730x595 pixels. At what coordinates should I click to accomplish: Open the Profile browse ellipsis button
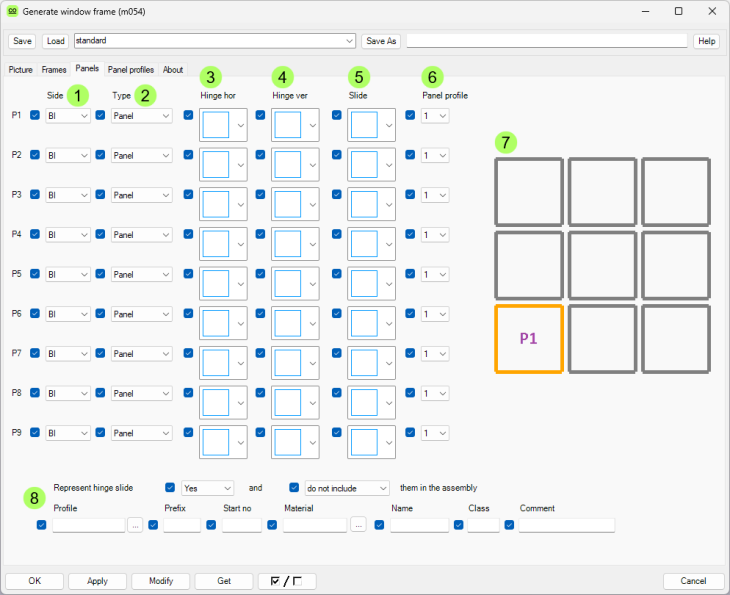[135, 525]
